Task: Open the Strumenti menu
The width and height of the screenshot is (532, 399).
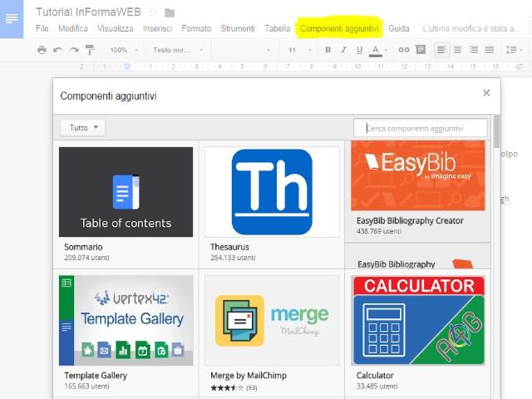Action: (238, 28)
